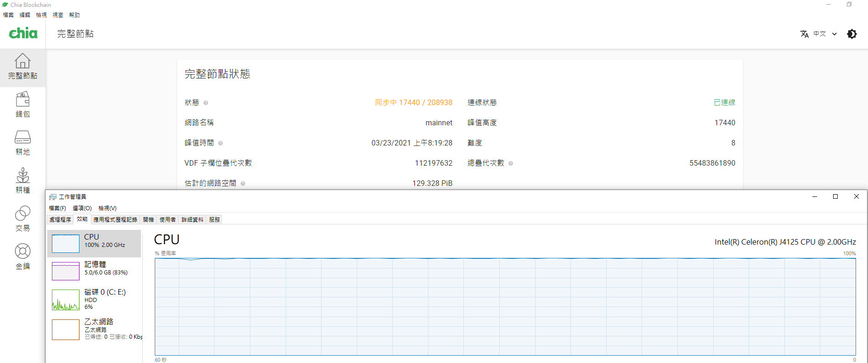Viewport: 868px width, 363px height.
Task: Close the Task Manager window
Action: [857, 197]
